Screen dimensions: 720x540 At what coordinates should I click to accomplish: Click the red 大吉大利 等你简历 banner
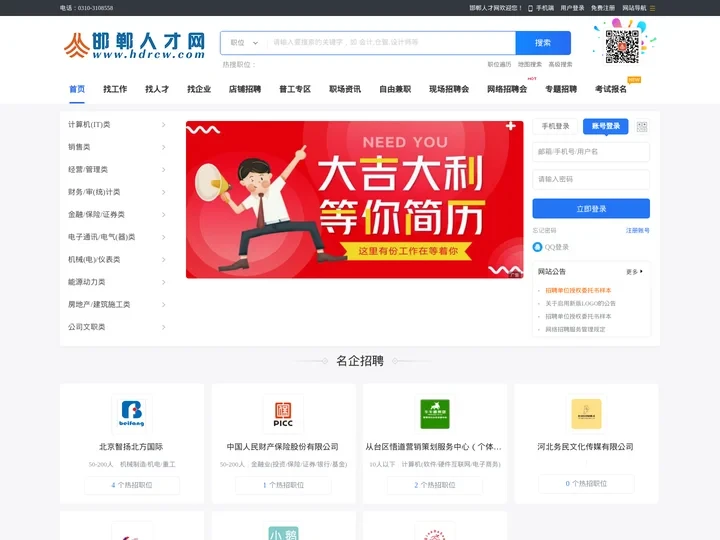click(x=354, y=200)
